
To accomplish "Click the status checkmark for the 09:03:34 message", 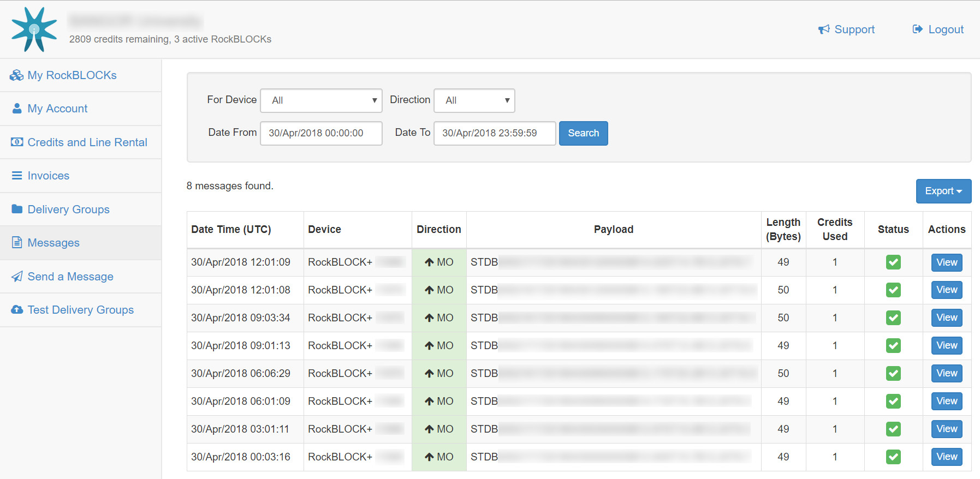I will click(893, 318).
